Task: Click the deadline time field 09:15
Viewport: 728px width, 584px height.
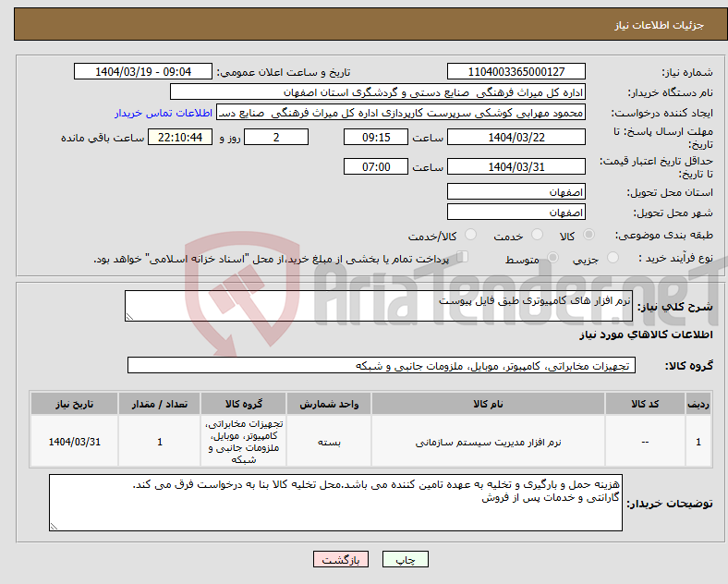Action: coord(376,137)
